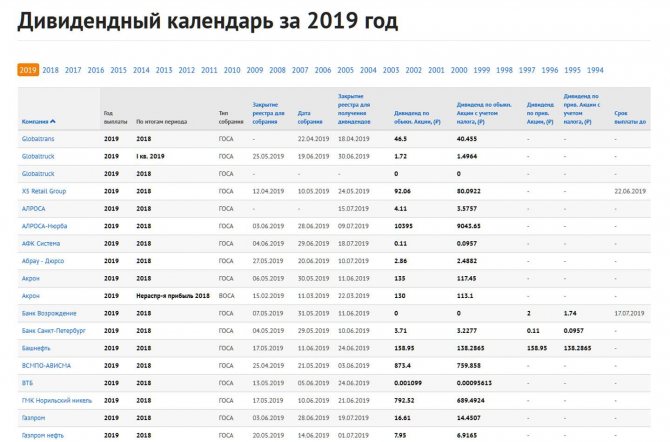
Task: Open the ВСМПО-АВИСМА link
Action: pyautogui.click(x=46, y=366)
